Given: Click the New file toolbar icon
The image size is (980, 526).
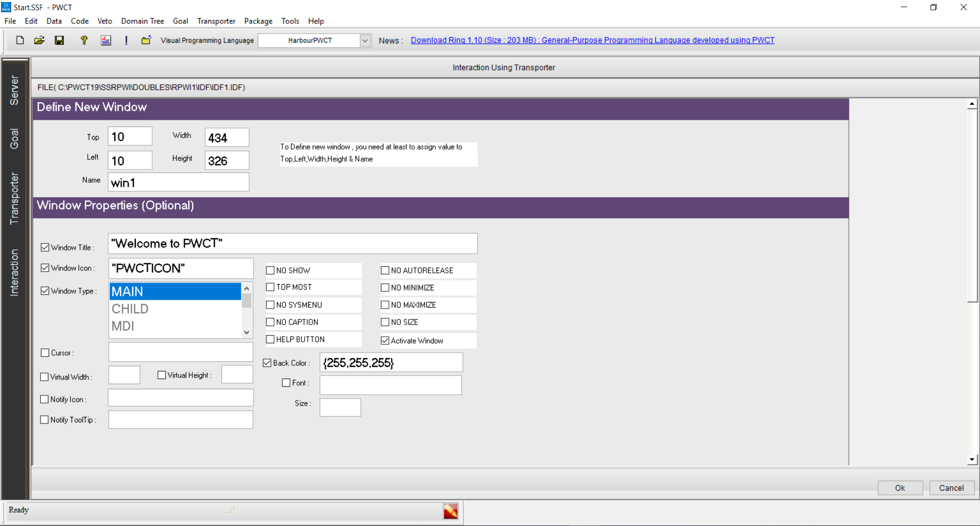Looking at the screenshot, I should tap(20, 40).
